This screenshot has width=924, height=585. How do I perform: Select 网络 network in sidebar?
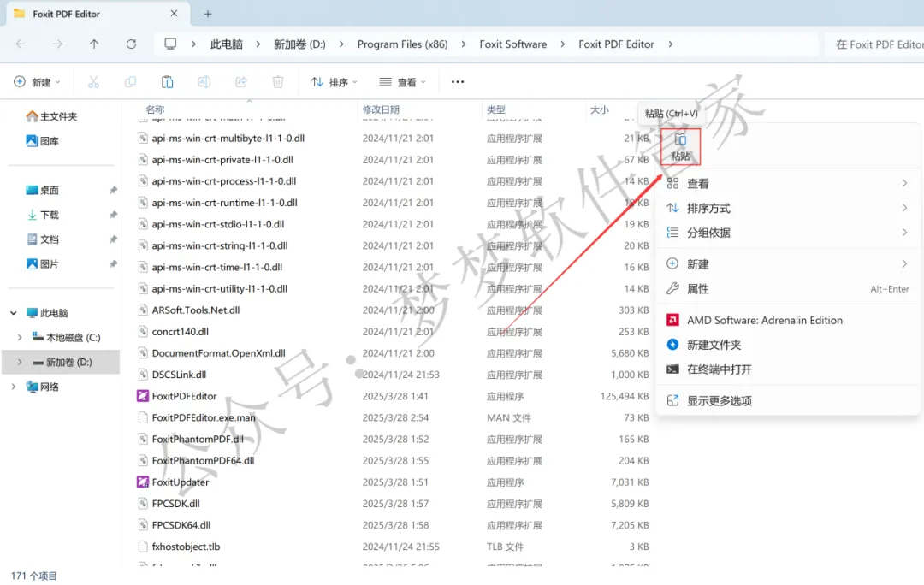[43, 387]
